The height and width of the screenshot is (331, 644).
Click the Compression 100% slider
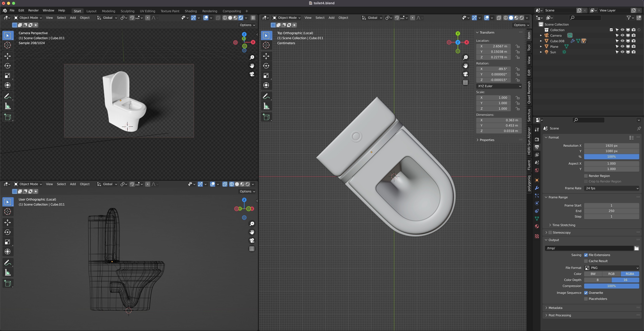point(612,286)
